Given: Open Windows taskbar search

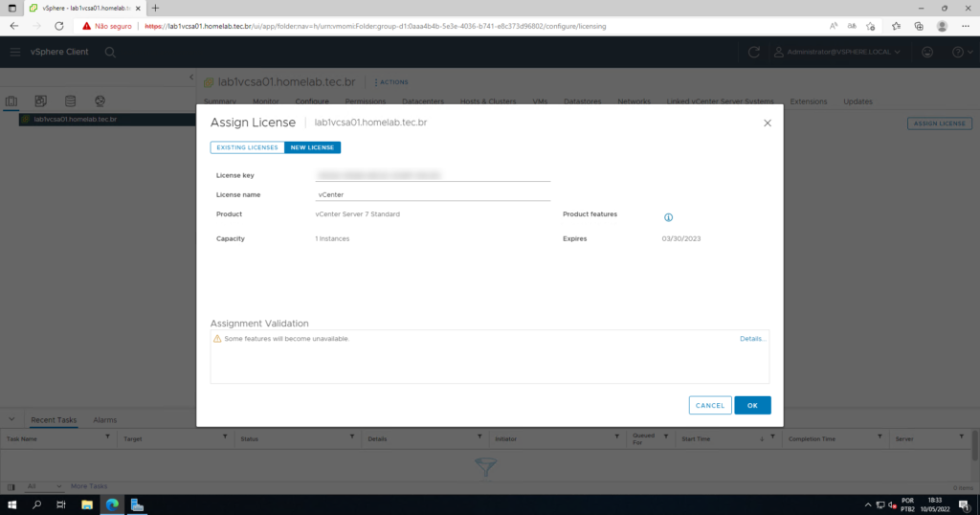Looking at the screenshot, I should click(x=37, y=505).
